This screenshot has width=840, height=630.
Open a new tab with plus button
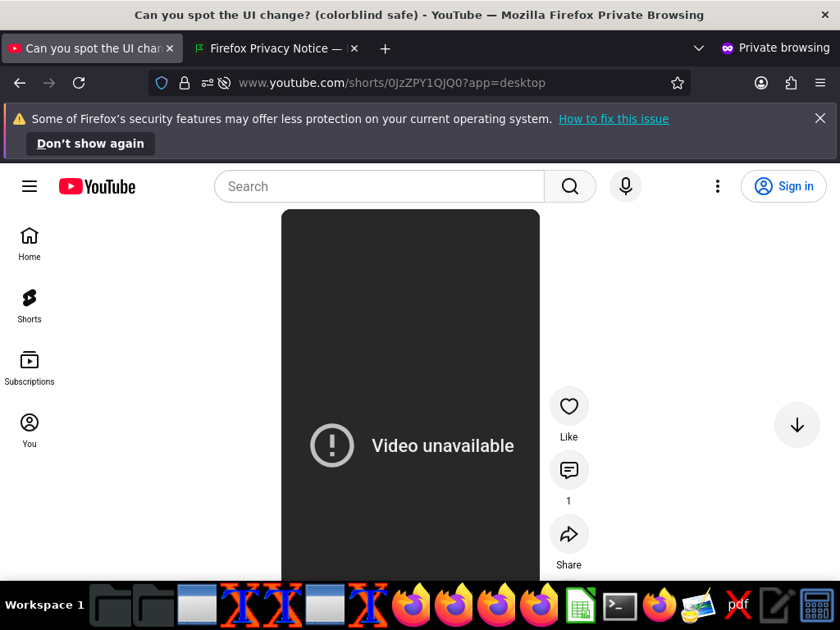[386, 48]
